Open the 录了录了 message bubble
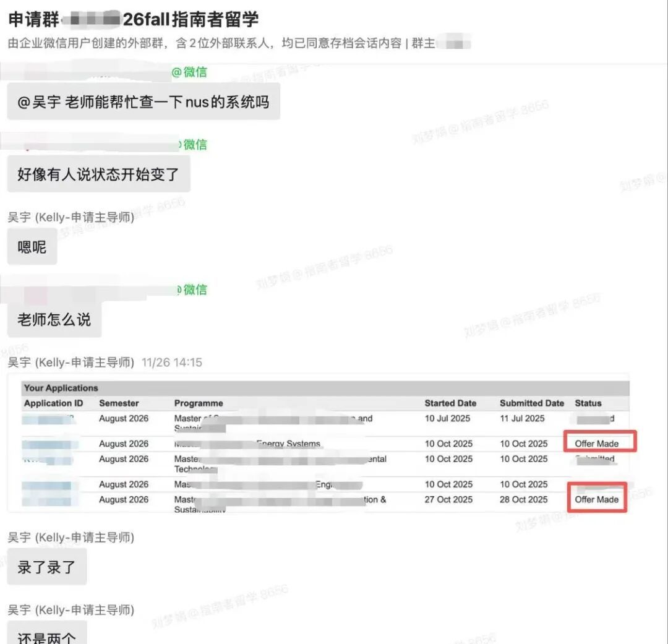The height and width of the screenshot is (644, 668). tap(47, 567)
